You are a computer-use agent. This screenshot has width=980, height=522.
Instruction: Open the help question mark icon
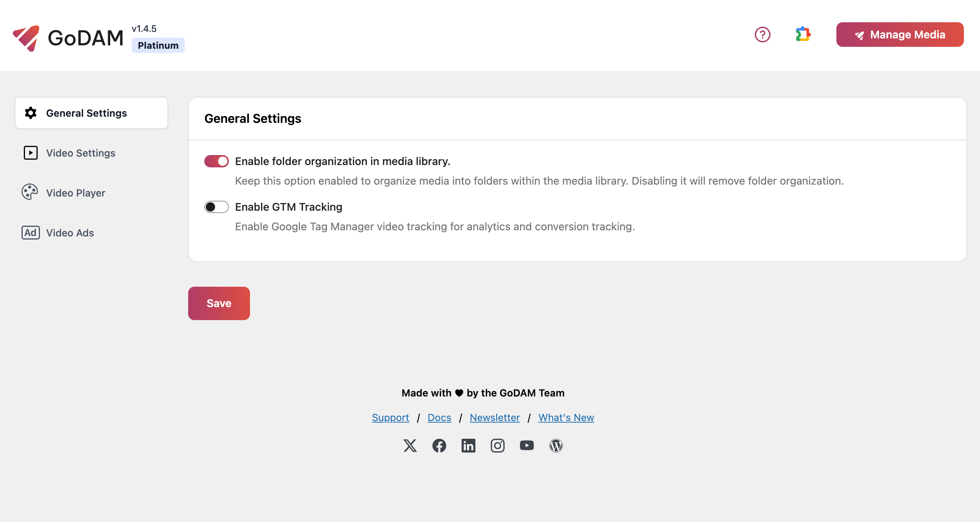click(763, 35)
